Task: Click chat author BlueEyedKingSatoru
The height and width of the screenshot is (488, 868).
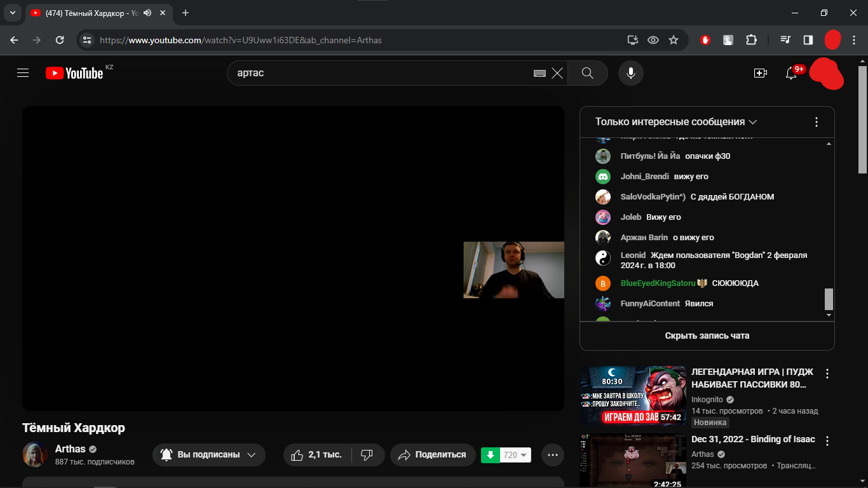Action: pos(658,283)
